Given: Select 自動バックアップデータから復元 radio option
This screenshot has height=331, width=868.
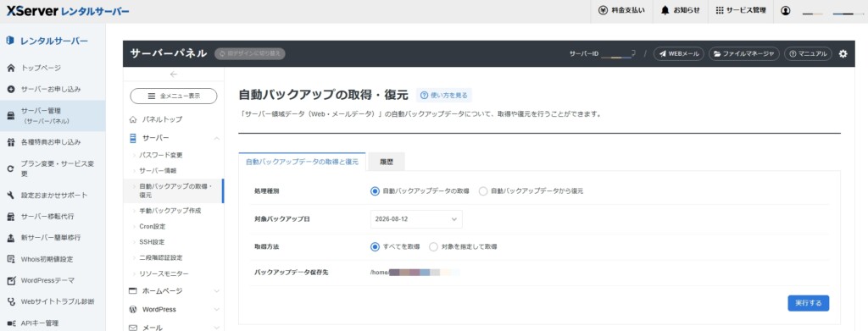Looking at the screenshot, I should pos(482,191).
